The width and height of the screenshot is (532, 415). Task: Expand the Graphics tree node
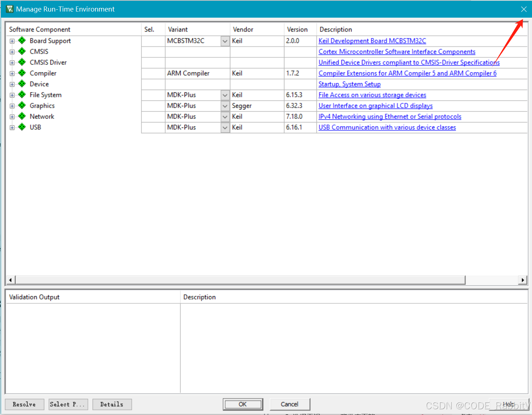pos(12,106)
